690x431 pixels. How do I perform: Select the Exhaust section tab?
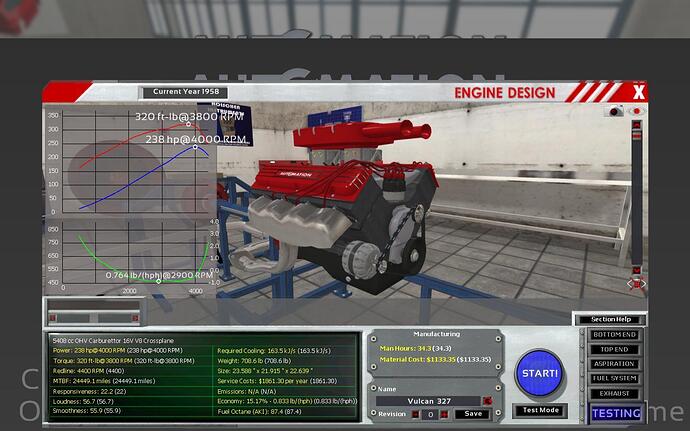pos(614,394)
